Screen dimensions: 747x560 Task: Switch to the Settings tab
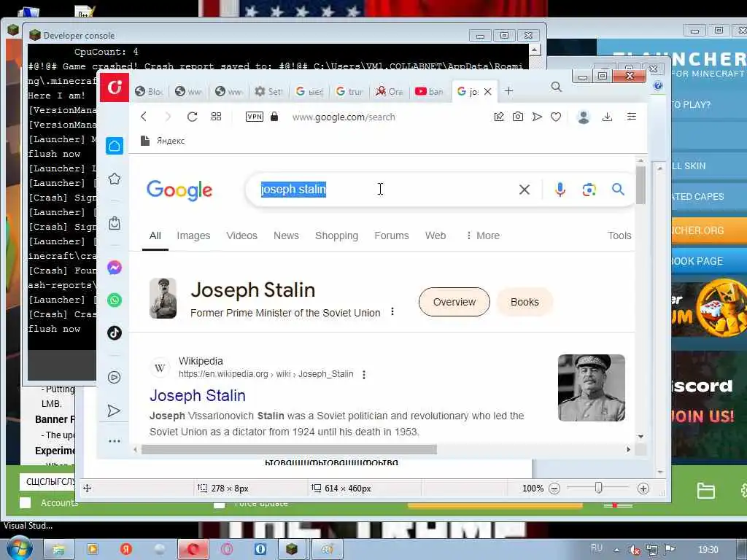(x=268, y=91)
